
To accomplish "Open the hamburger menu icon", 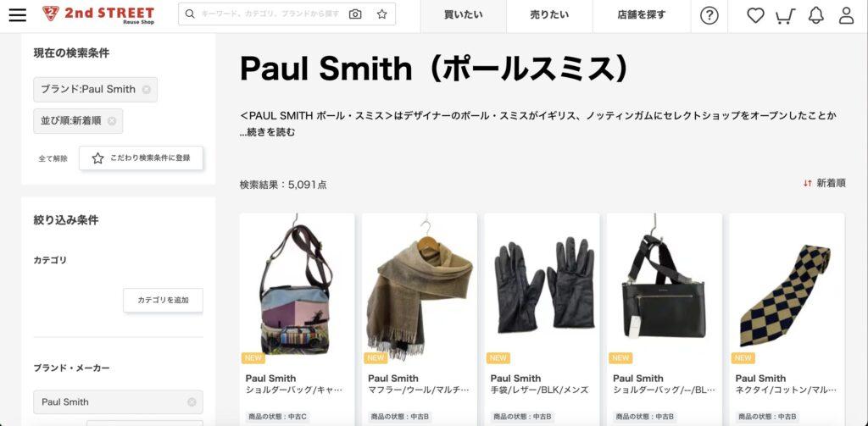I will [17, 15].
